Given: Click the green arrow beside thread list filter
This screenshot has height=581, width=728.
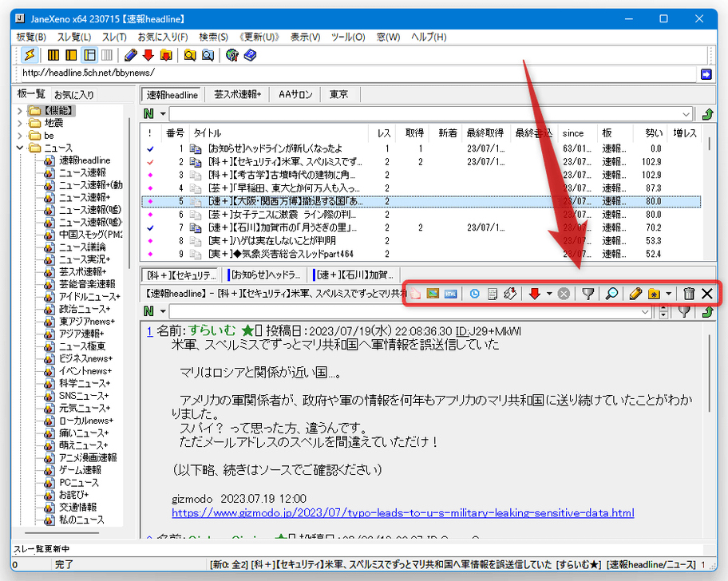Looking at the screenshot, I should click(707, 114).
